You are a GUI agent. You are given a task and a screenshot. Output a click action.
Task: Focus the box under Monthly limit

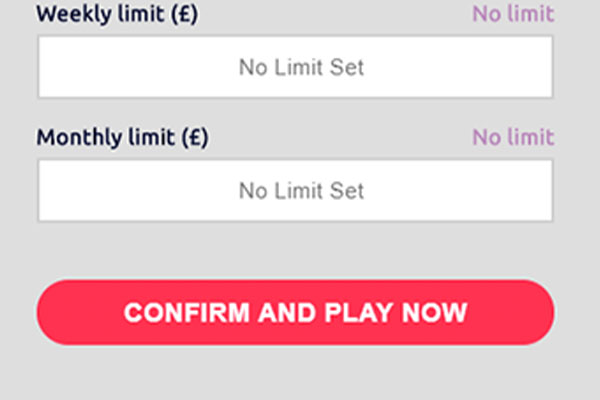click(x=295, y=190)
